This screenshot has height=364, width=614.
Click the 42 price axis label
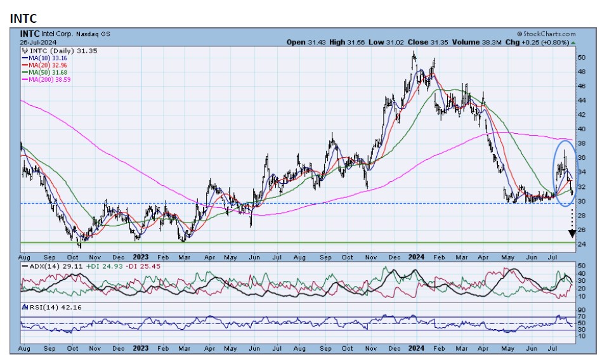582,115
